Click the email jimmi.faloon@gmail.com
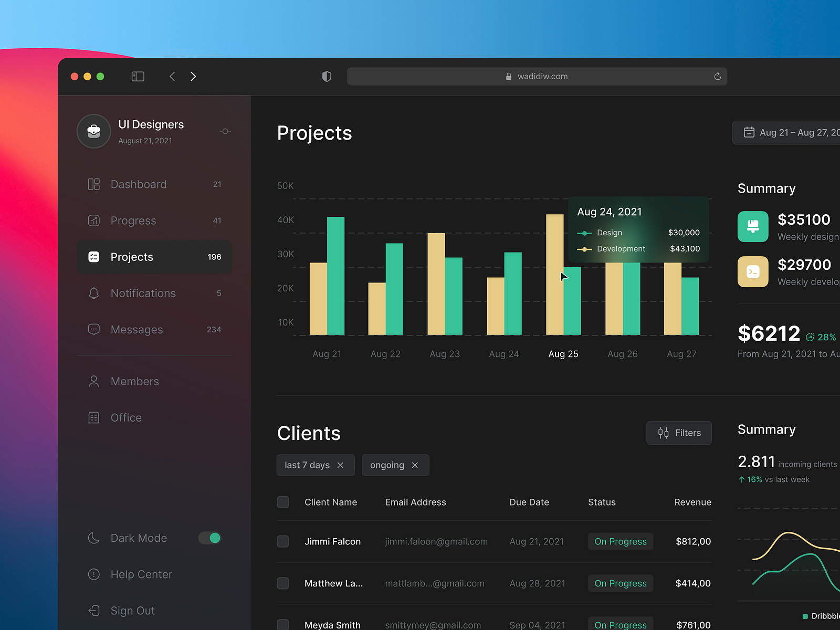 click(x=436, y=541)
